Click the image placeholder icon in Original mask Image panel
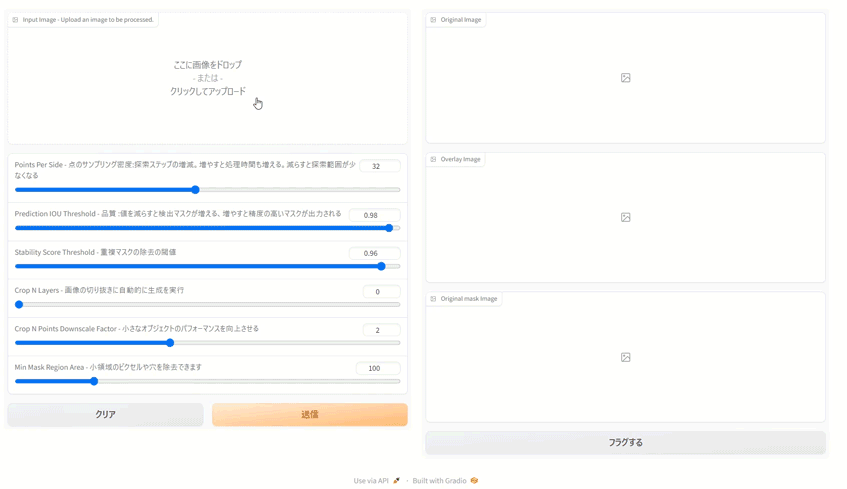The width and height of the screenshot is (847, 489). click(x=625, y=357)
